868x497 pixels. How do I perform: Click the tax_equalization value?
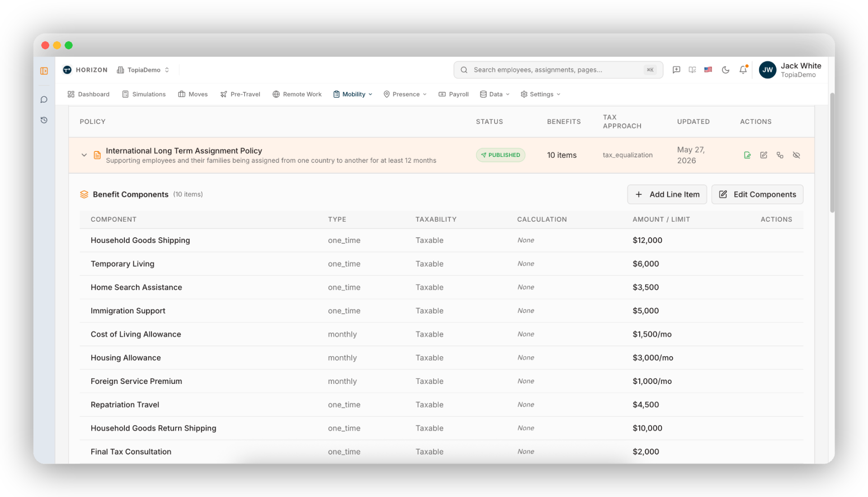point(627,155)
